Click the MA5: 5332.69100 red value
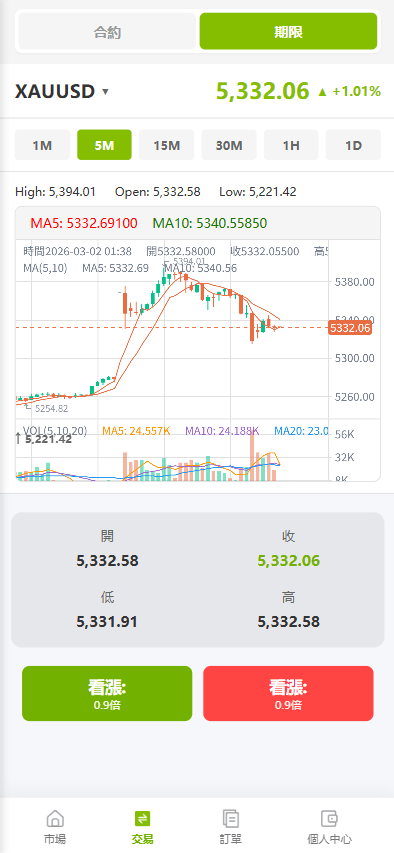The width and height of the screenshot is (394, 853). pyautogui.click(x=84, y=223)
